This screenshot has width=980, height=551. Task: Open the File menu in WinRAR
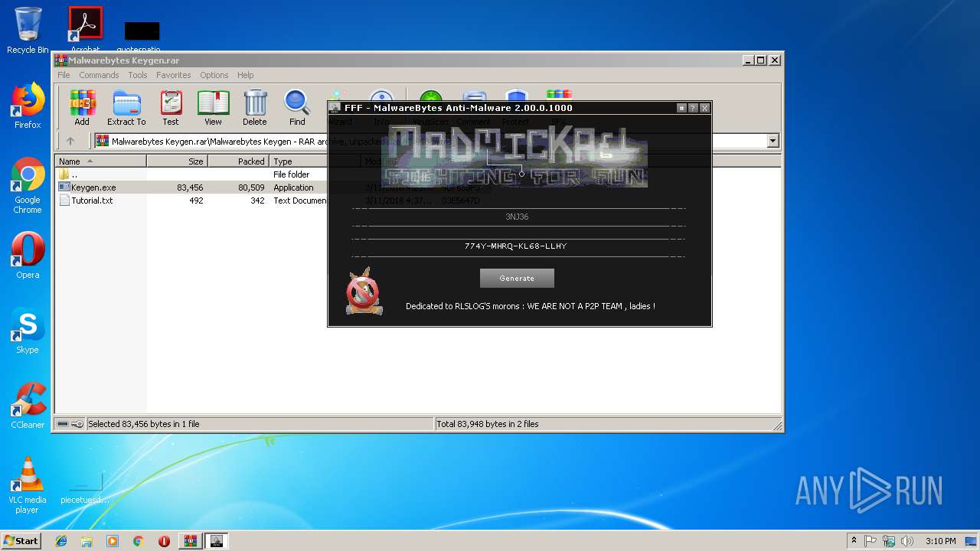coord(64,75)
